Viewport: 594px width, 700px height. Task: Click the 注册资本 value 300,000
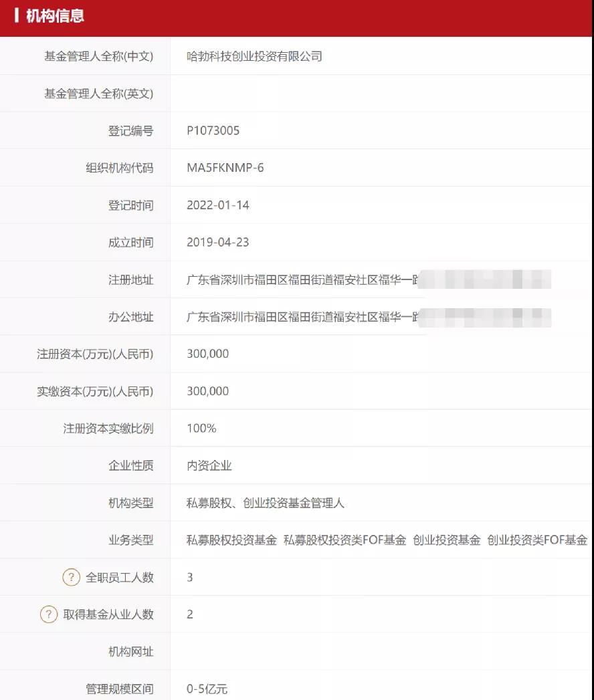pos(207,354)
